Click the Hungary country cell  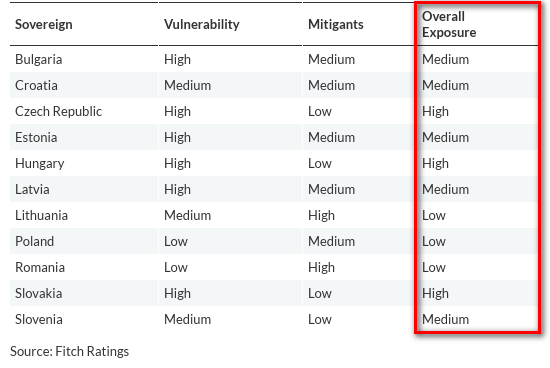(x=40, y=164)
